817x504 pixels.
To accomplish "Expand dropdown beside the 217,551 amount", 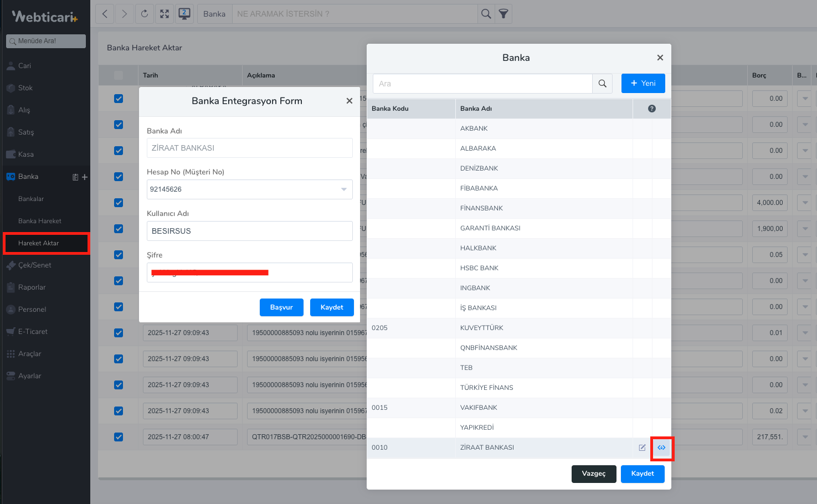I will tap(805, 437).
